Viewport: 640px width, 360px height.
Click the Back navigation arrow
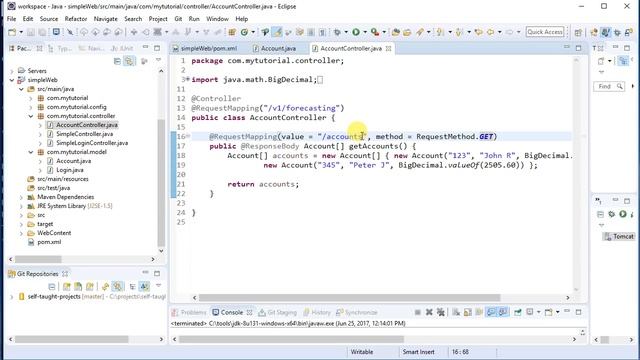point(490,32)
